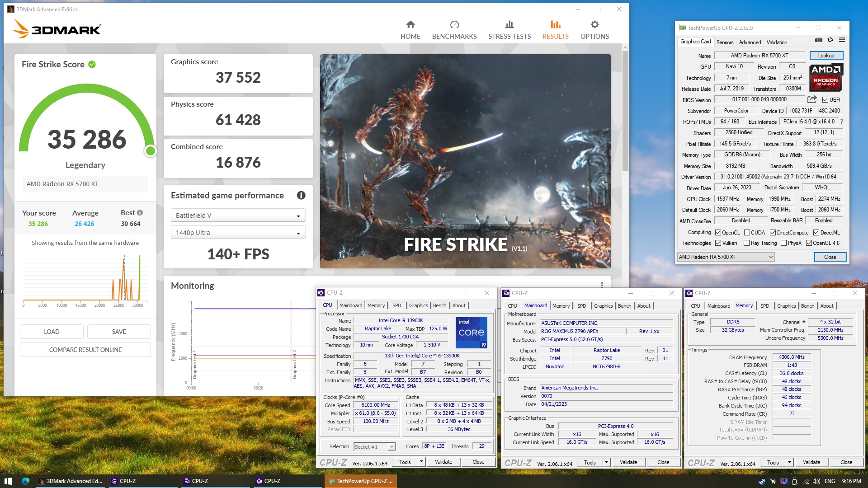Screen dimensions: 868x488
Task: Toggle DirectML checkbox in GPU-Z
Action: (x=816, y=233)
